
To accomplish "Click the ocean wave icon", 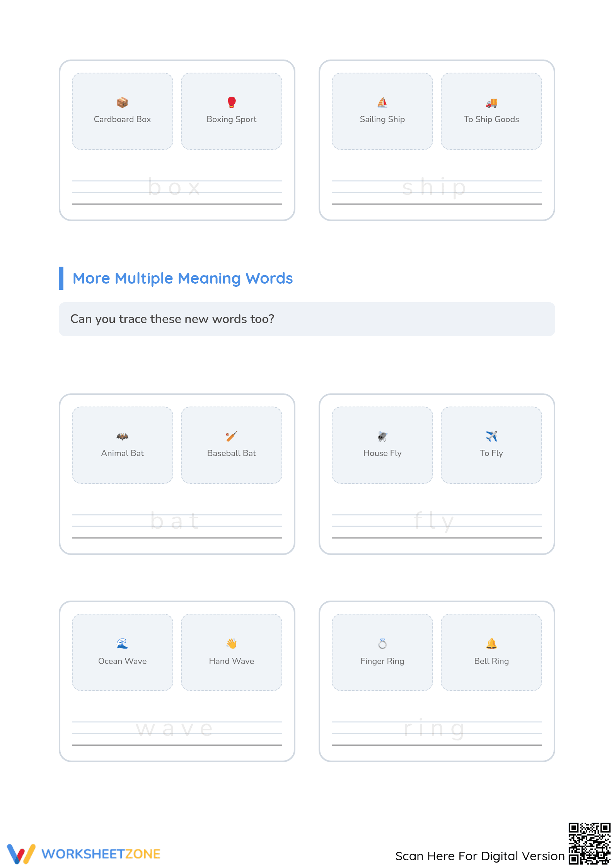I will point(122,644).
